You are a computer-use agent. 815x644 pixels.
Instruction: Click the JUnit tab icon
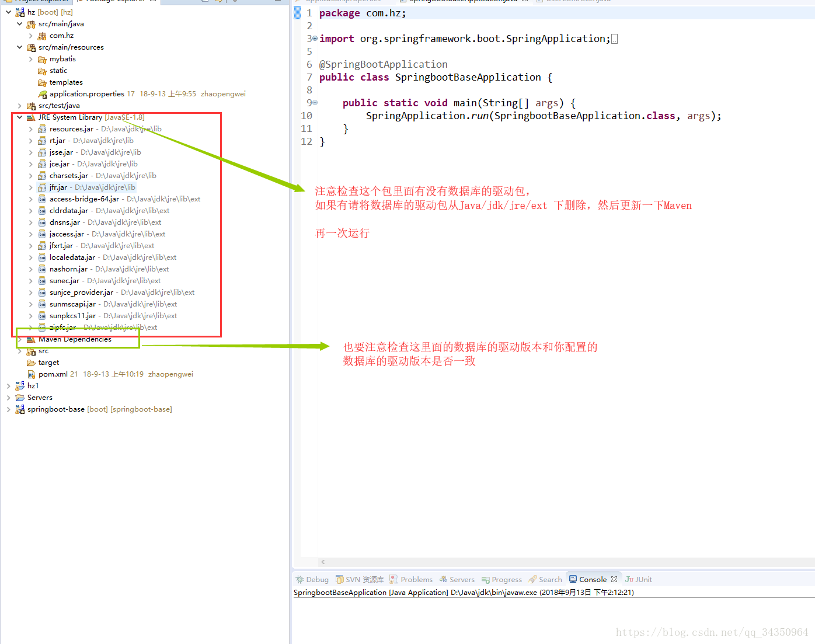click(629, 579)
